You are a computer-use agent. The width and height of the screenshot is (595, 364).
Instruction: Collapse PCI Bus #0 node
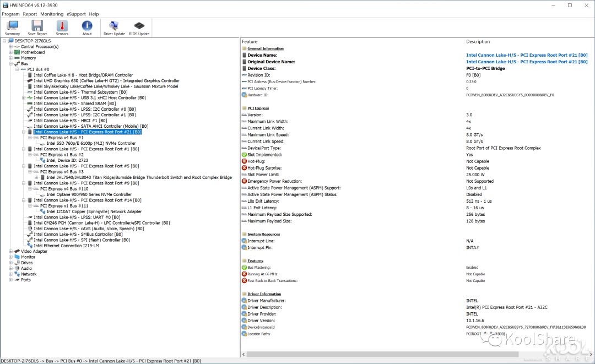pyautogui.click(x=17, y=69)
